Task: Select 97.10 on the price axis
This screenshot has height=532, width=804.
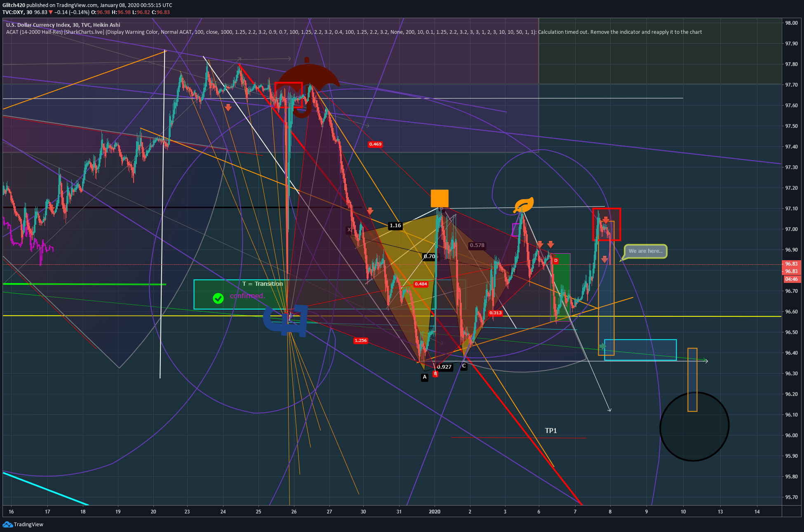Action: click(791, 209)
